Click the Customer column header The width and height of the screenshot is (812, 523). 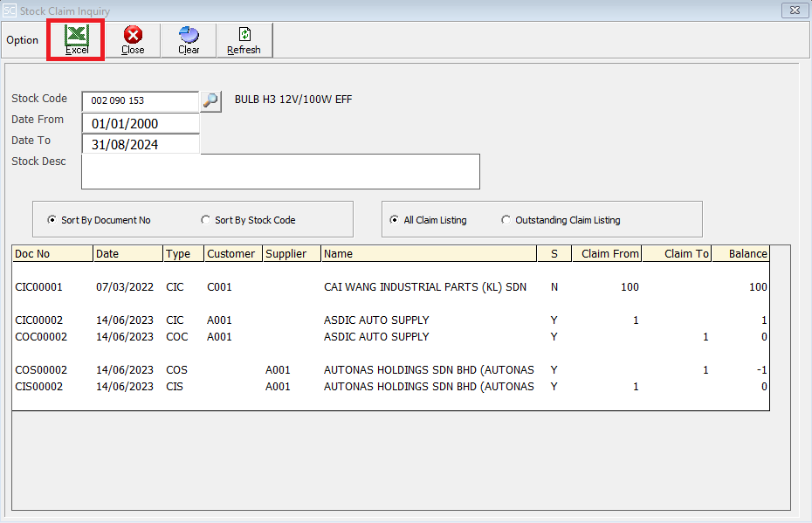(x=233, y=254)
